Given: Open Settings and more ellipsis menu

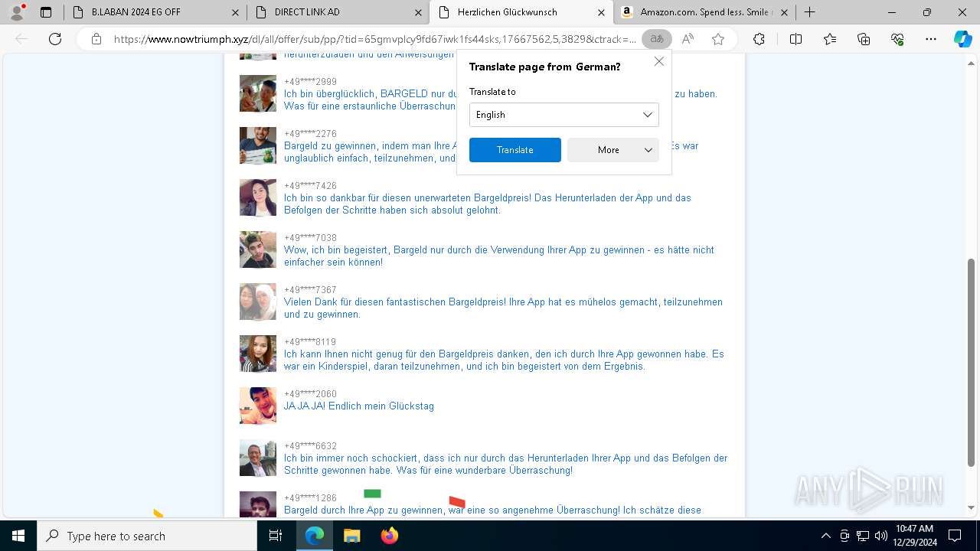Looking at the screenshot, I should click(931, 39).
